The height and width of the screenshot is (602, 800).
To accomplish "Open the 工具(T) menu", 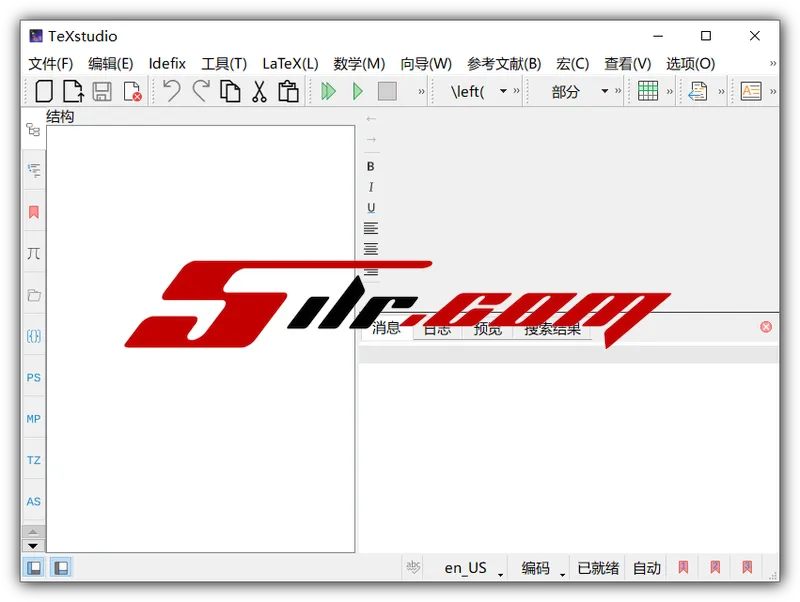I will coord(224,64).
